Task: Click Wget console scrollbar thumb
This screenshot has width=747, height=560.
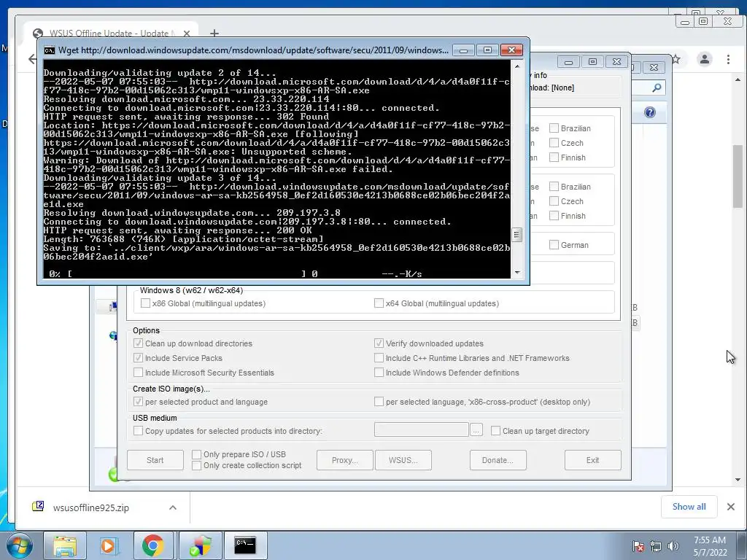Action: (x=517, y=235)
